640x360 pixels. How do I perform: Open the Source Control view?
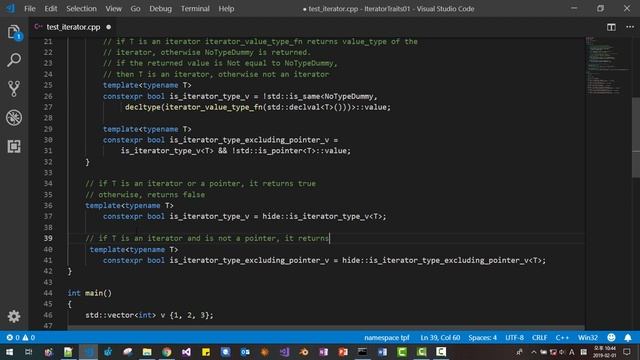tap(14, 89)
